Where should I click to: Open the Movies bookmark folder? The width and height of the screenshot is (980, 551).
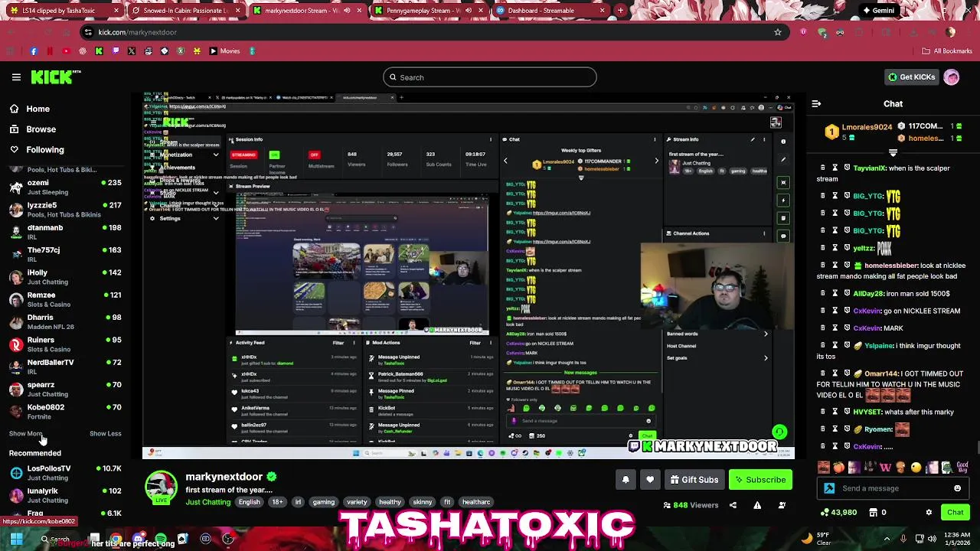point(225,51)
